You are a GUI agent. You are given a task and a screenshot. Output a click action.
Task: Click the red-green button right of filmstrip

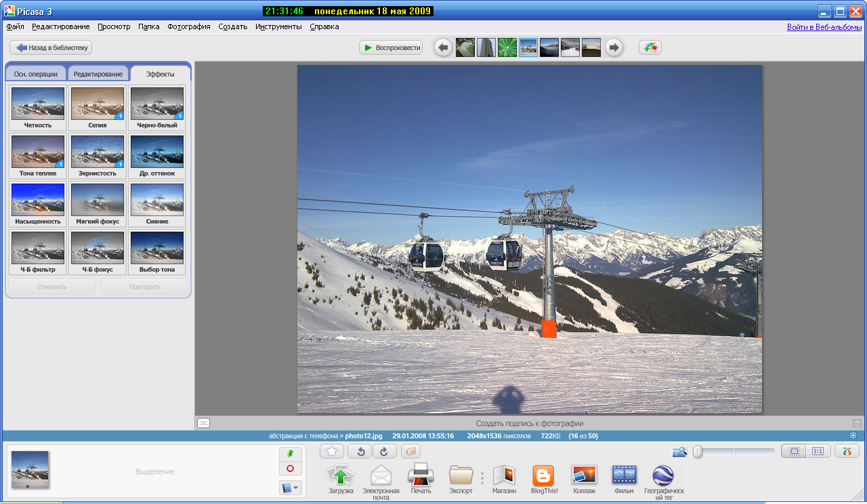tap(650, 47)
